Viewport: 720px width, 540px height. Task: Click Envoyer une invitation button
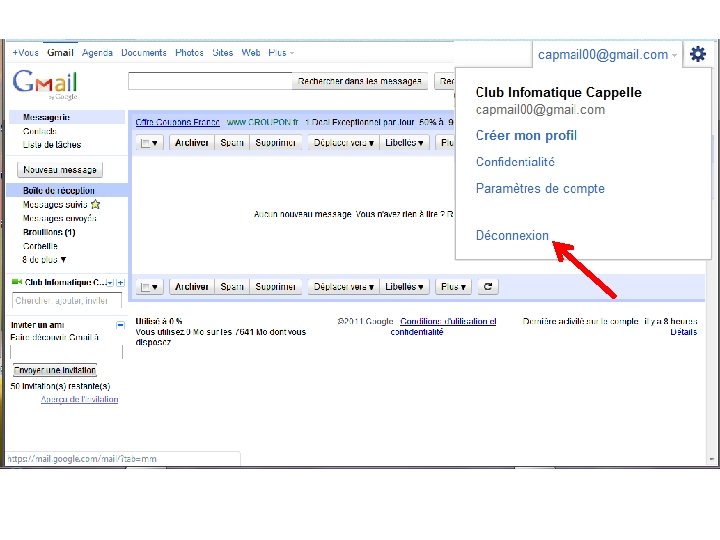point(55,370)
